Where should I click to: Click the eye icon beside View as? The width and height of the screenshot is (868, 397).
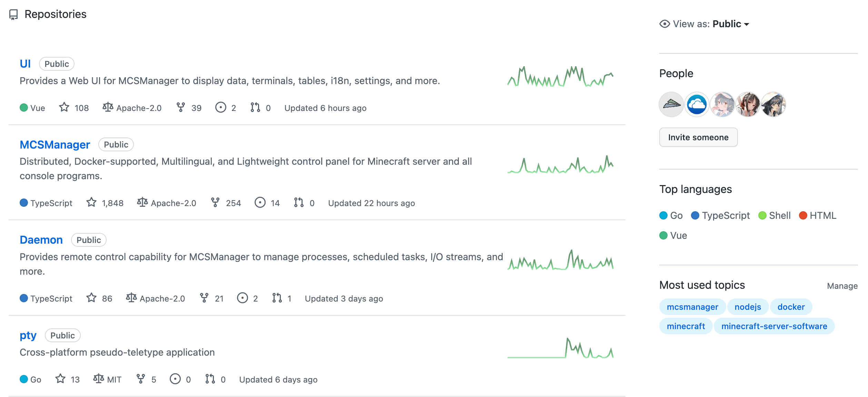665,24
